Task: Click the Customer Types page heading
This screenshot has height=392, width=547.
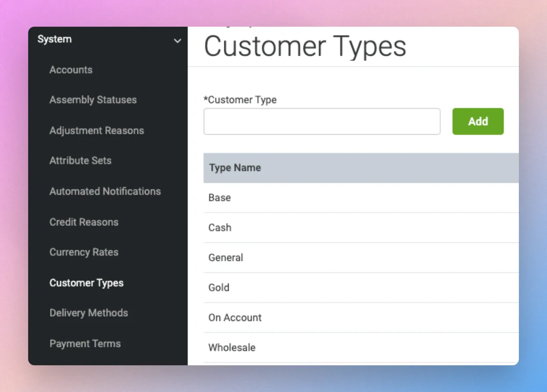Action: 305,47
